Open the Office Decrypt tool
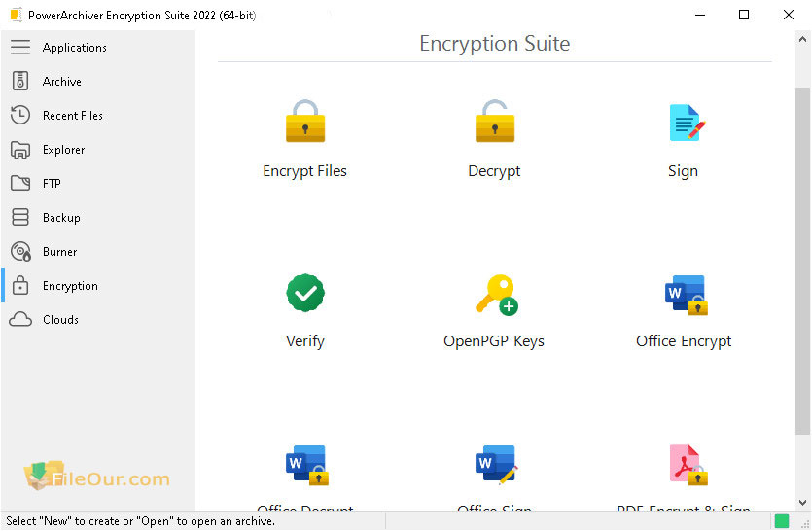 (304, 467)
